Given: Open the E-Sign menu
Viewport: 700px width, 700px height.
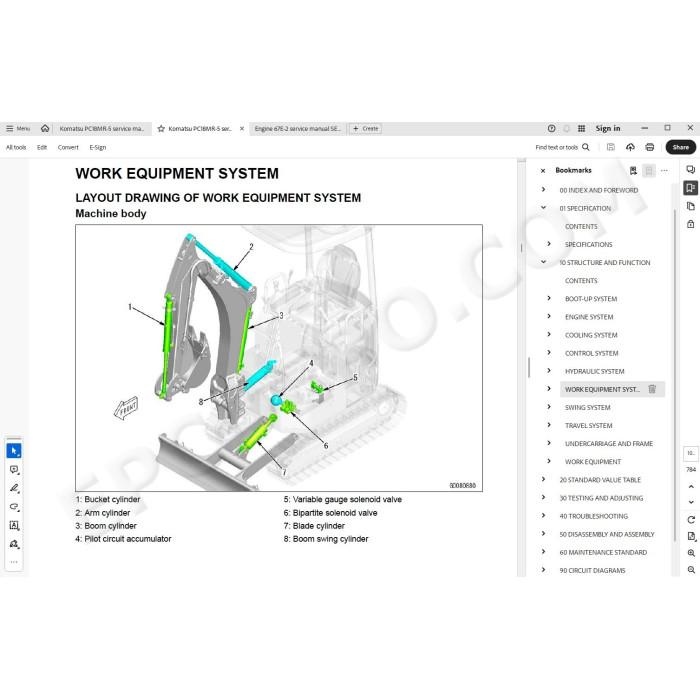Looking at the screenshot, I should click(x=97, y=147).
